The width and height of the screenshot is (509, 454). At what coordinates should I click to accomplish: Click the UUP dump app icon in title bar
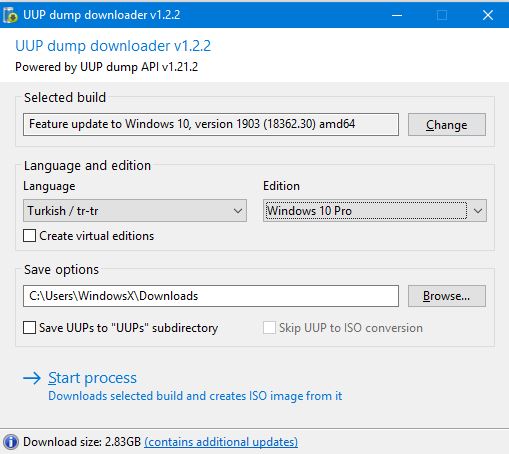point(10,15)
